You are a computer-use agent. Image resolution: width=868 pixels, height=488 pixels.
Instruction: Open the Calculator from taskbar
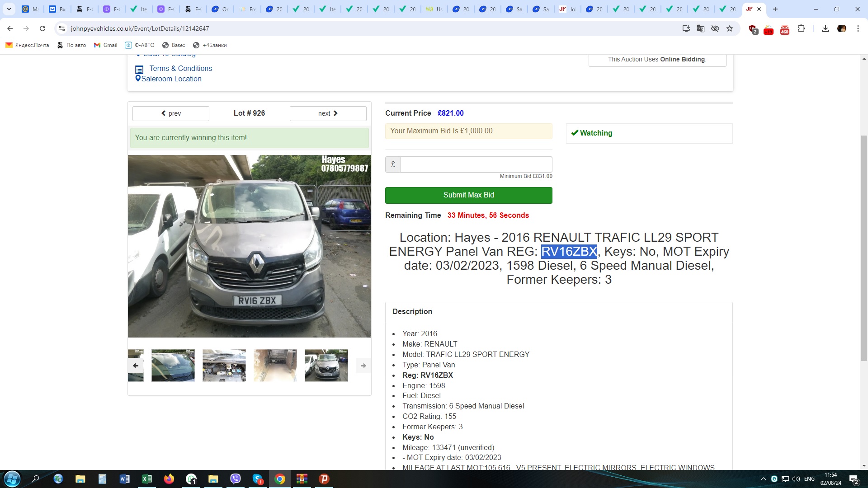[103, 479]
